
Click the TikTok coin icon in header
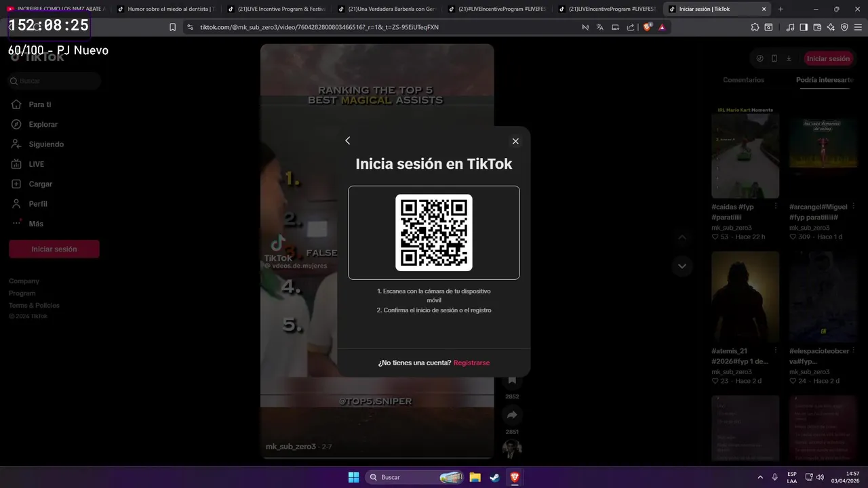[759, 58]
